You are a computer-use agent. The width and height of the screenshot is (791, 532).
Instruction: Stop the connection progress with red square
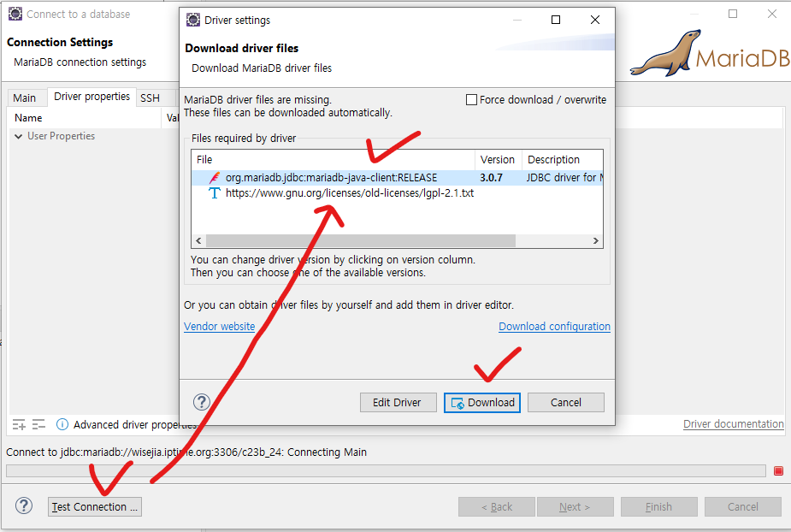point(778,471)
